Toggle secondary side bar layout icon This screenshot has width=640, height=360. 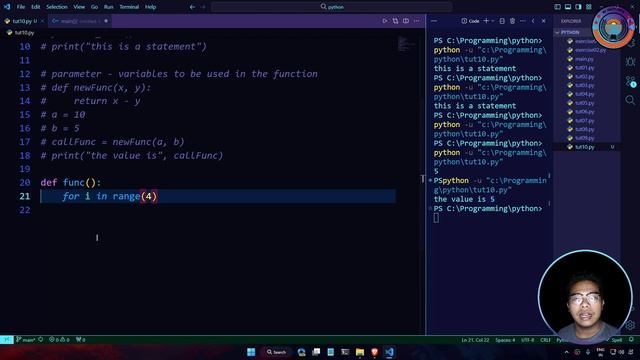578,7
